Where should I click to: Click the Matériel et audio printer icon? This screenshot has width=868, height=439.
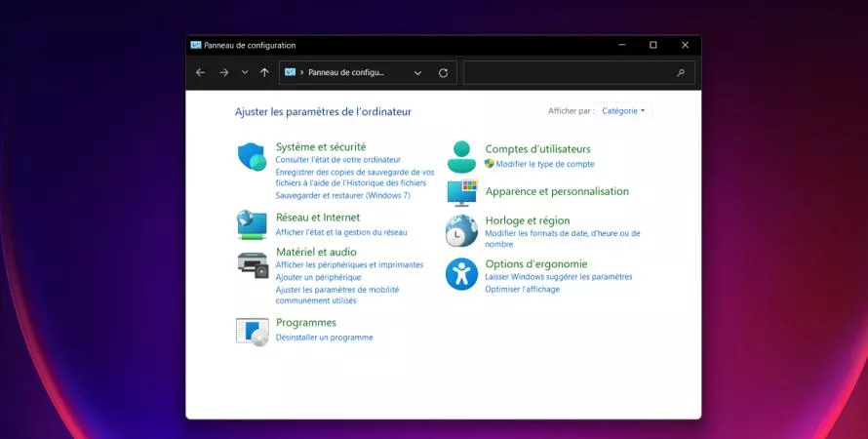click(253, 264)
